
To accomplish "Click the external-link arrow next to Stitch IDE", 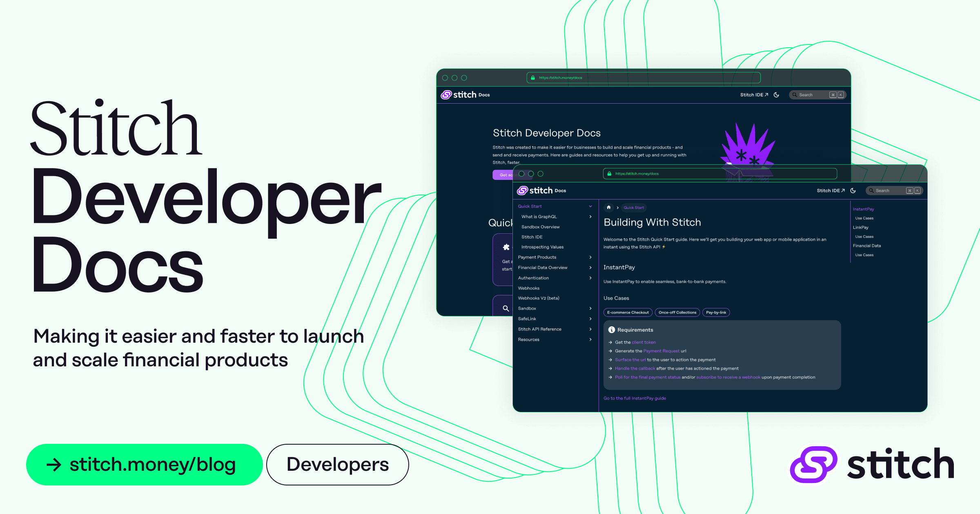I will click(x=843, y=190).
